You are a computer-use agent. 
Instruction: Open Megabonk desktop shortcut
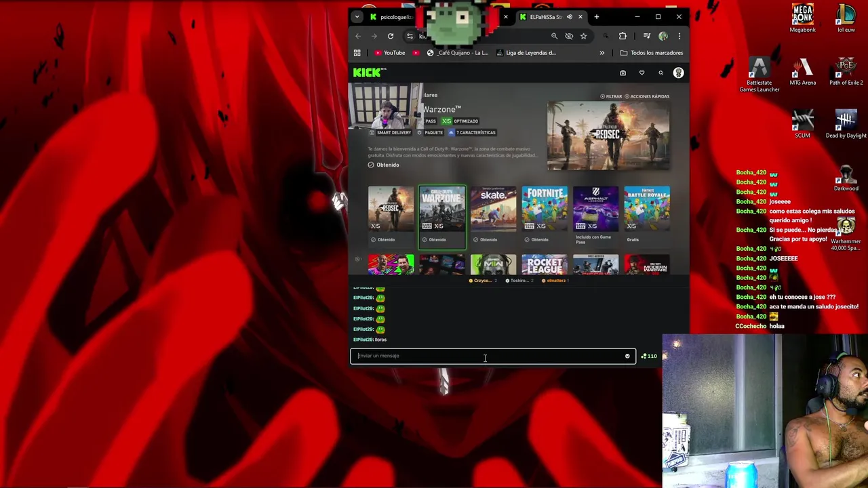[x=802, y=18]
